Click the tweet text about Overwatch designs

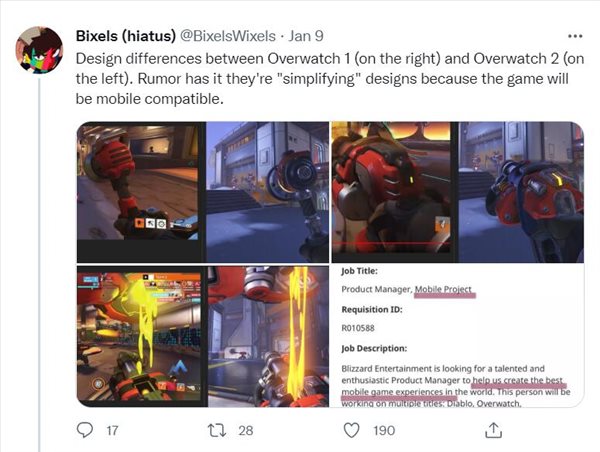(x=330, y=79)
